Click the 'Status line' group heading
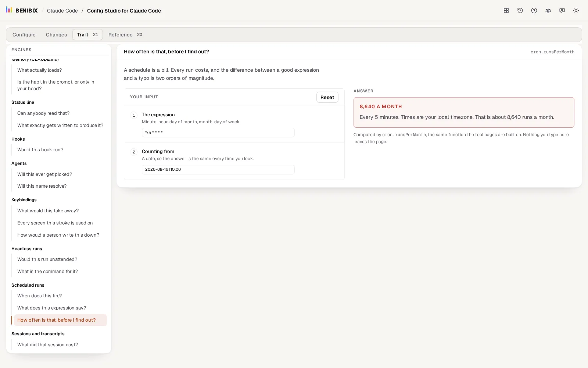 (x=23, y=102)
